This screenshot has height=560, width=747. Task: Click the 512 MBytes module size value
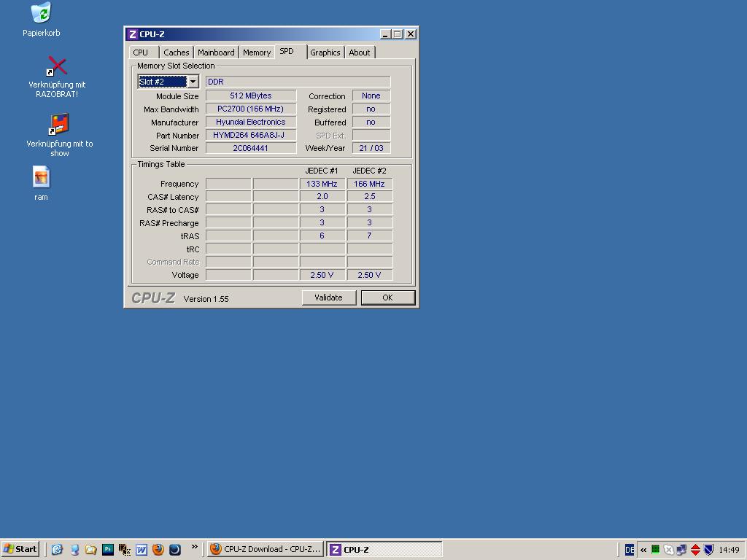click(251, 96)
